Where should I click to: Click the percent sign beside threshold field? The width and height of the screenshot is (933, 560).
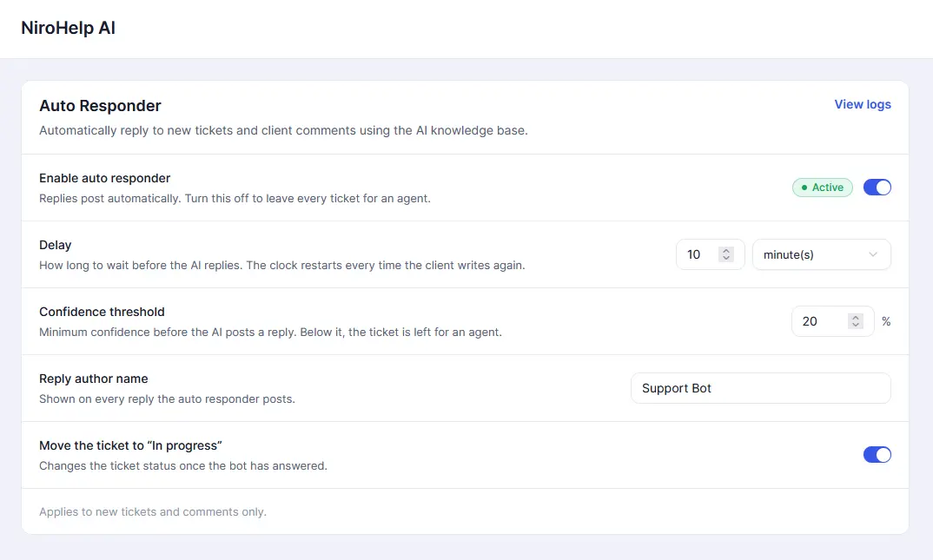coord(886,321)
